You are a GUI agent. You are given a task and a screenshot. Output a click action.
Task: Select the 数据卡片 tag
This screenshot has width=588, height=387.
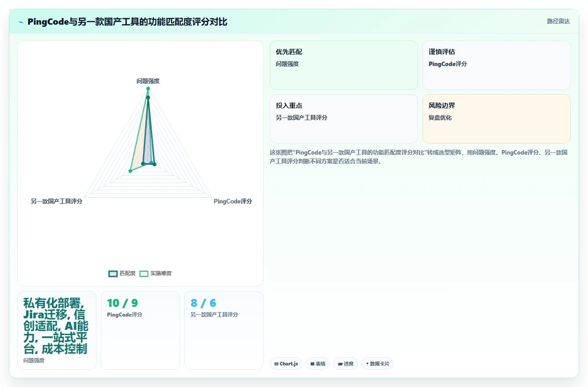(x=378, y=364)
